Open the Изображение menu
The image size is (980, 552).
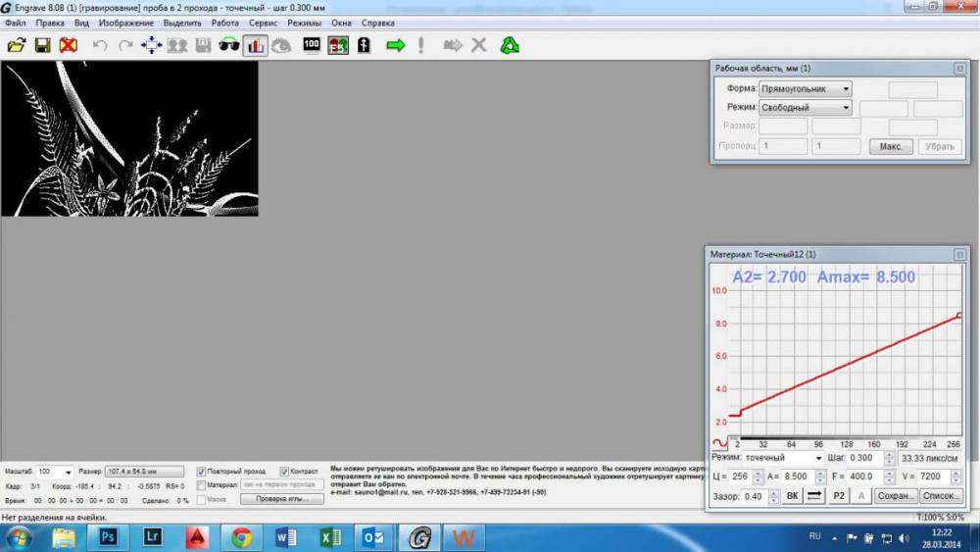[126, 22]
